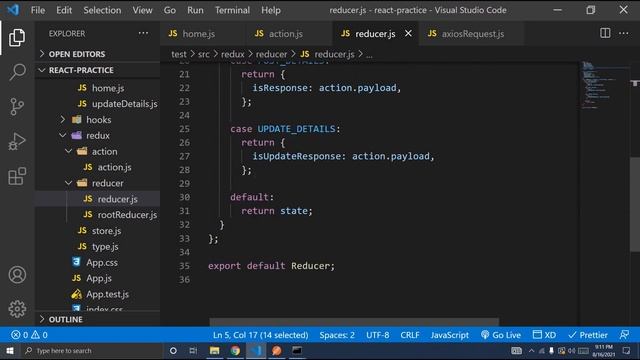Open the Accounts icon in activity bar

(x=17, y=275)
